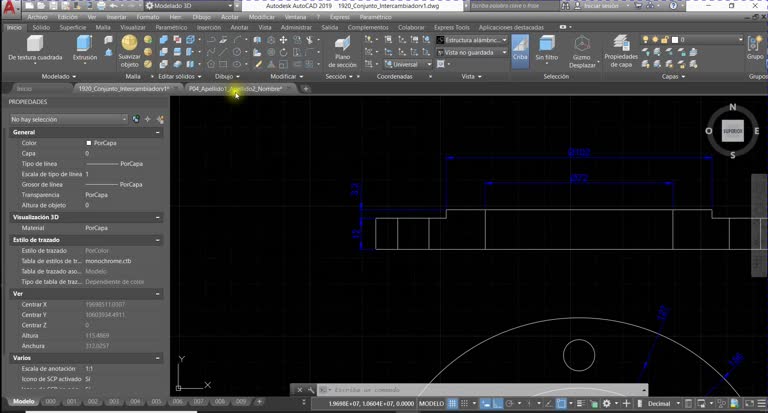Screen dimensions: 768x413
Task: Select the 003 layout tab
Action: click(x=114, y=402)
